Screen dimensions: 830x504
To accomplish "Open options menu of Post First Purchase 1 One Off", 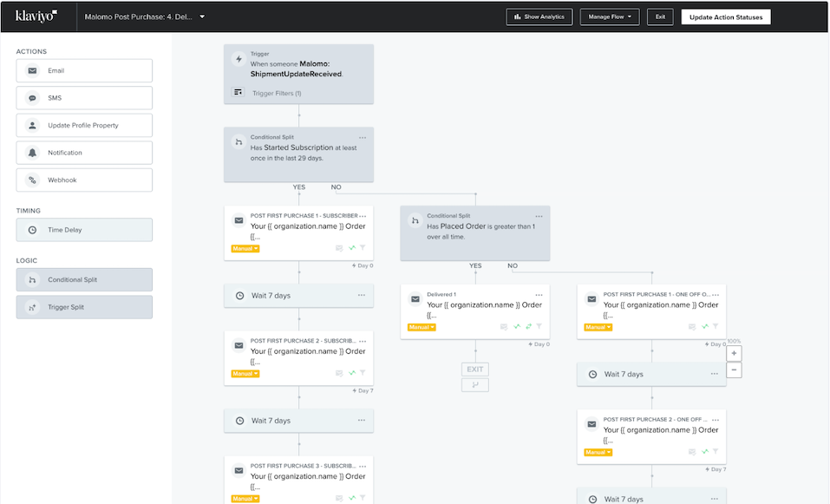I will click(x=716, y=295).
